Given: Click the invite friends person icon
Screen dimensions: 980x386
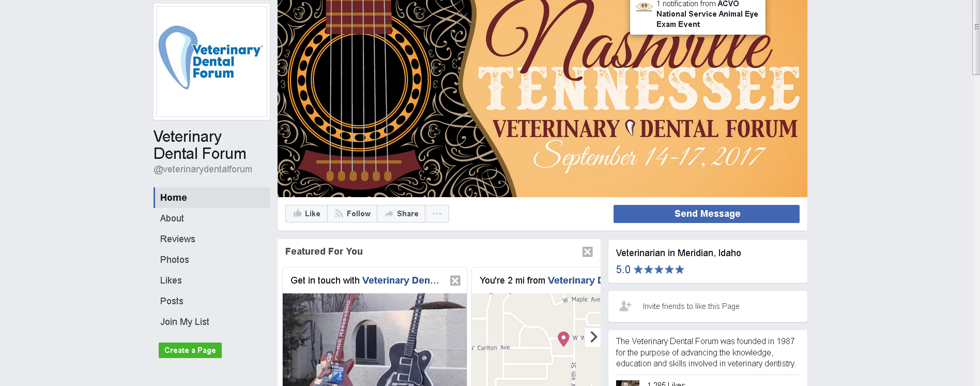Looking at the screenshot, I should pyautogui.click(x=625, y=306).
